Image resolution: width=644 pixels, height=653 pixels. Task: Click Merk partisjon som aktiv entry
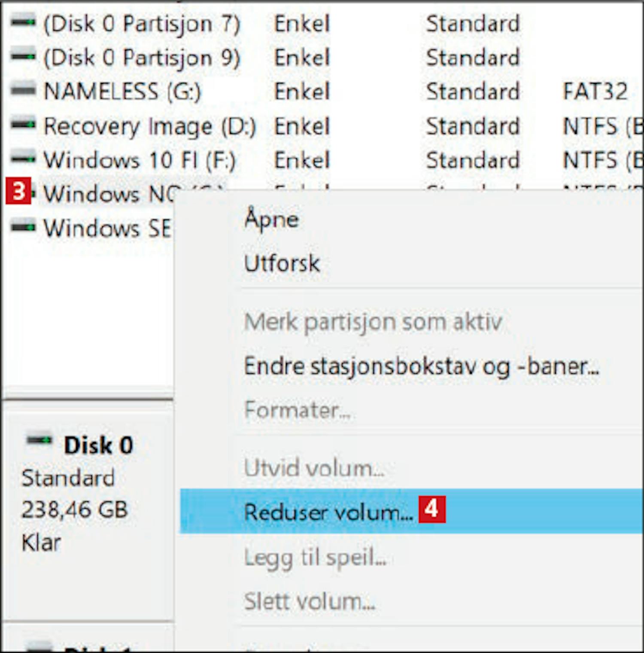pos(373,322)
